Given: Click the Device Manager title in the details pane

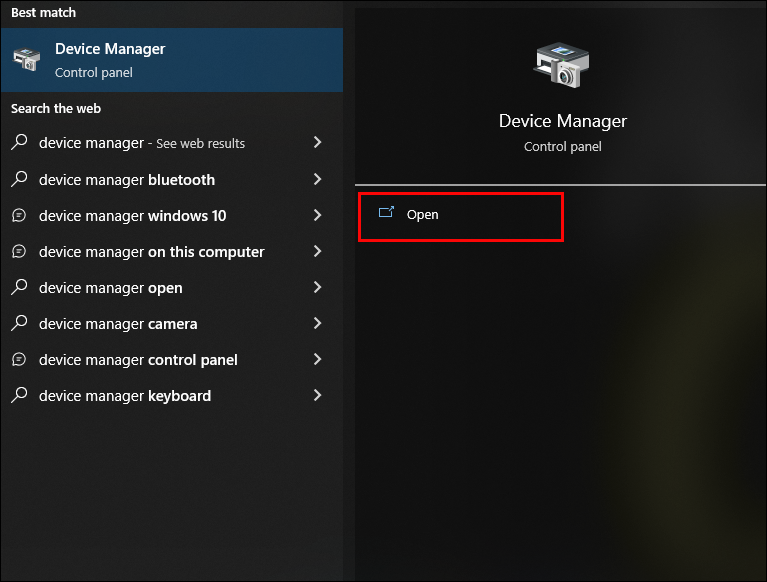Looking at the screenshot, I should pos(562,121).
